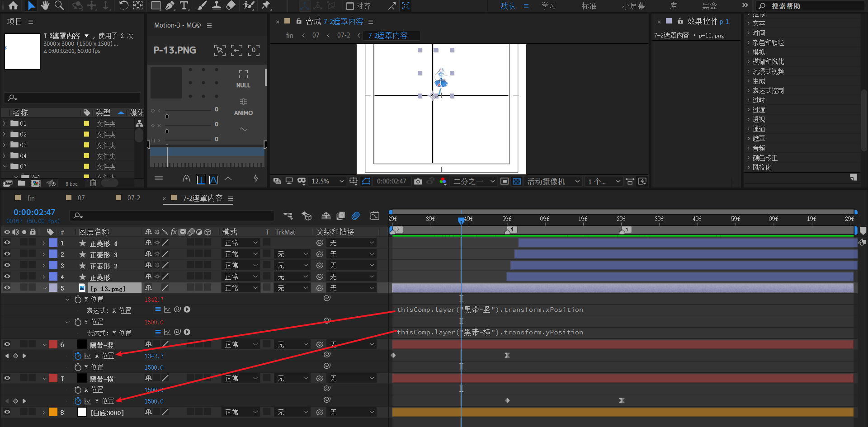Switch to the fin timeline tab

31,198
